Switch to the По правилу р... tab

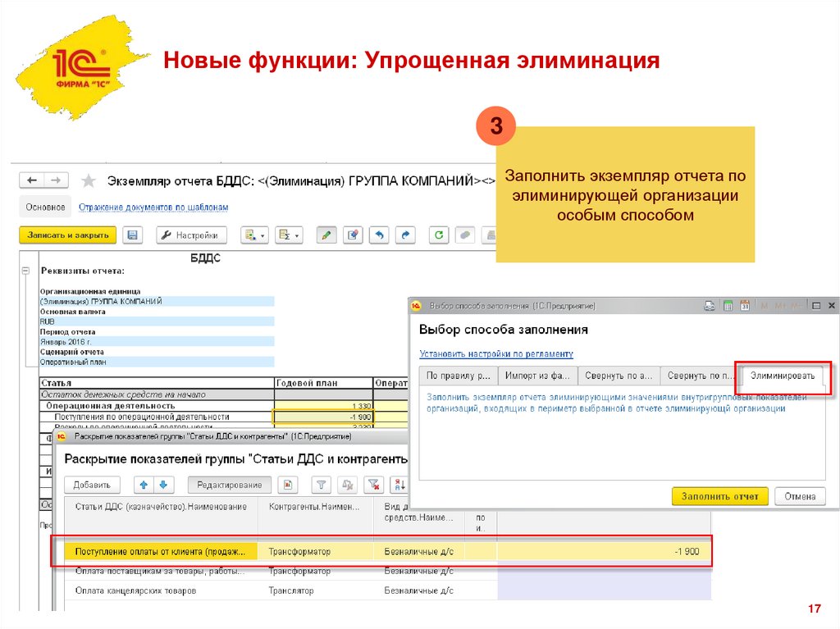pos(459,376)
